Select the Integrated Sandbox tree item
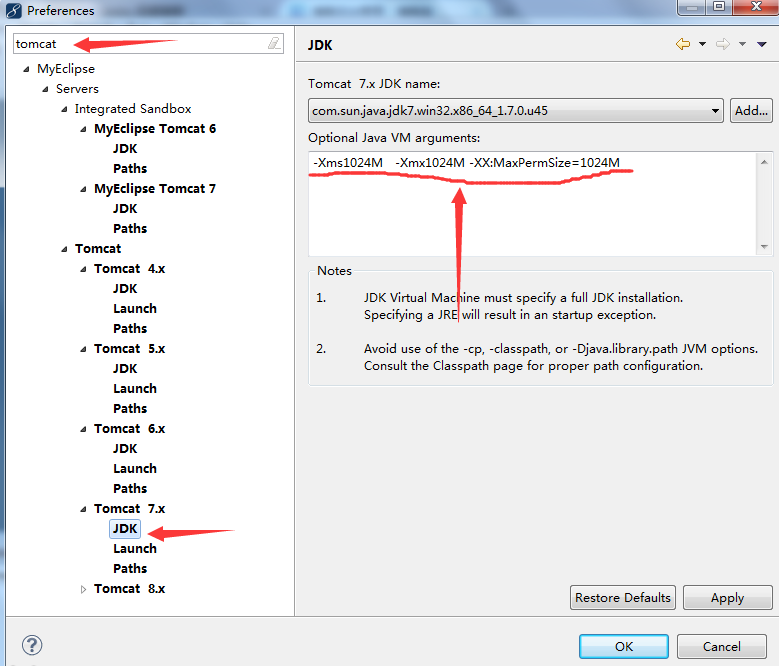This screenshot has height=666, width=779. tap(133, 109)
